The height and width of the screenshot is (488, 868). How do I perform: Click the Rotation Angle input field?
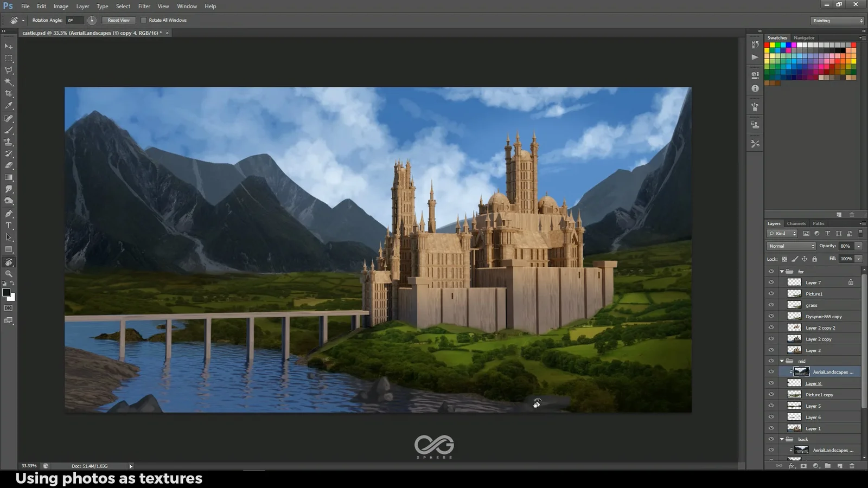pyautogui.click(x=74, y=20)
